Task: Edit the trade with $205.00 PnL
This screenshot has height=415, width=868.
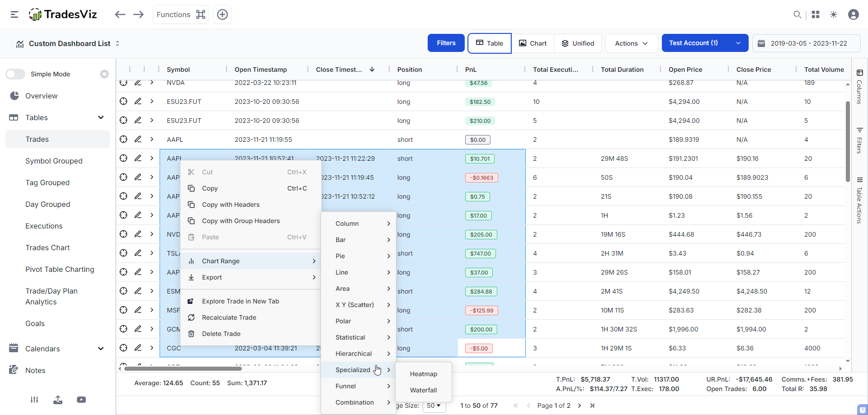Action: 138,234
